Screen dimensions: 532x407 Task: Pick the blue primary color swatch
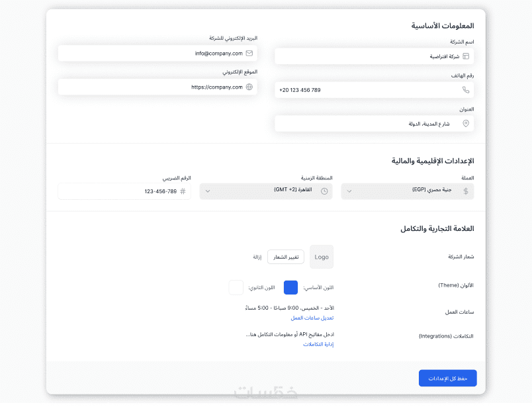290,287
